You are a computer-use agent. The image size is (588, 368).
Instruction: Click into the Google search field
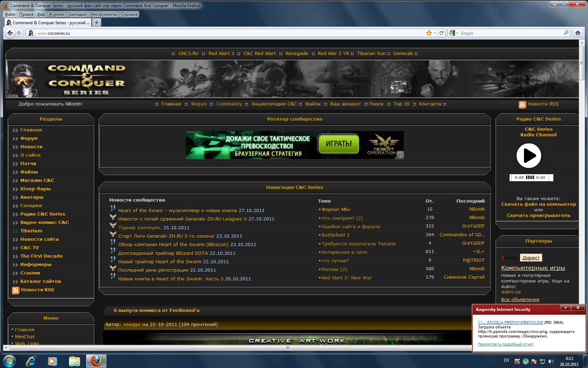(x=511, y=33)
